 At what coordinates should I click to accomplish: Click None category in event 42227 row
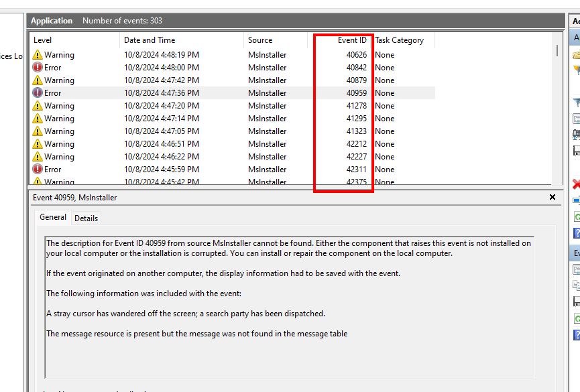(385, 157)
